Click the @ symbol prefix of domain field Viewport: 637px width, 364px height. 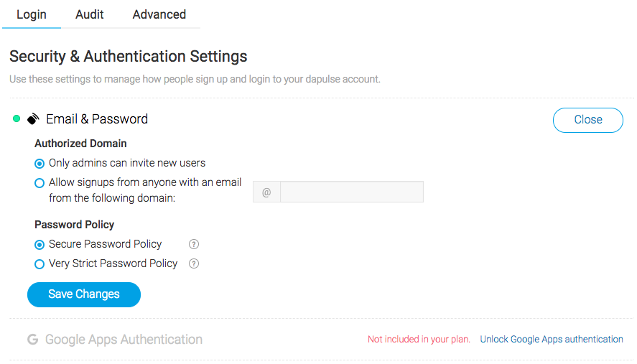click(266, 192)
